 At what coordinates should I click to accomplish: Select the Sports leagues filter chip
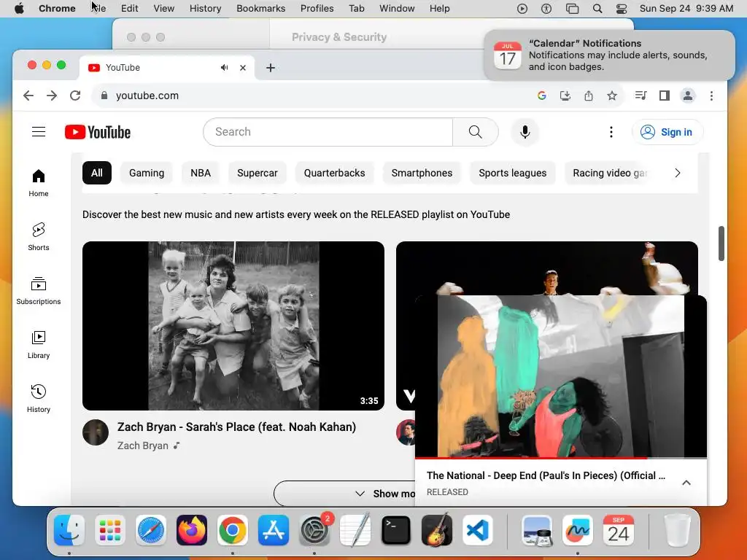513,173
